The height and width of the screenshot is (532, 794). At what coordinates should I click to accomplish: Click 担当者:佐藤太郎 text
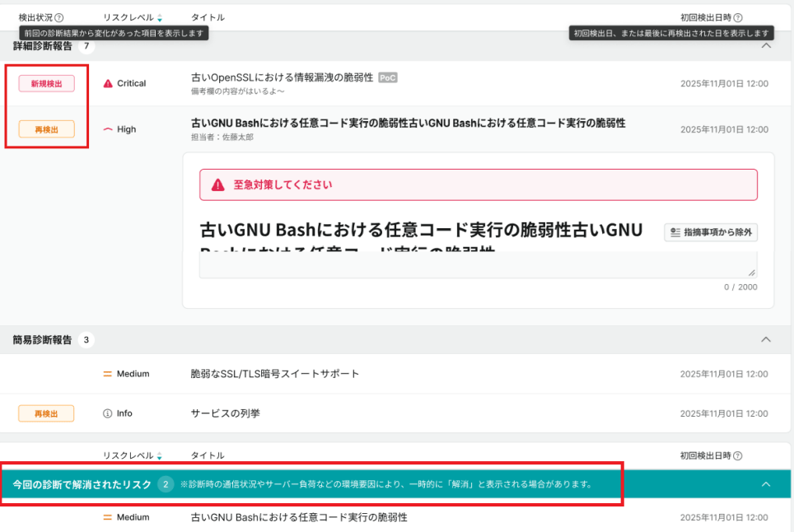(x=222, y=138)
